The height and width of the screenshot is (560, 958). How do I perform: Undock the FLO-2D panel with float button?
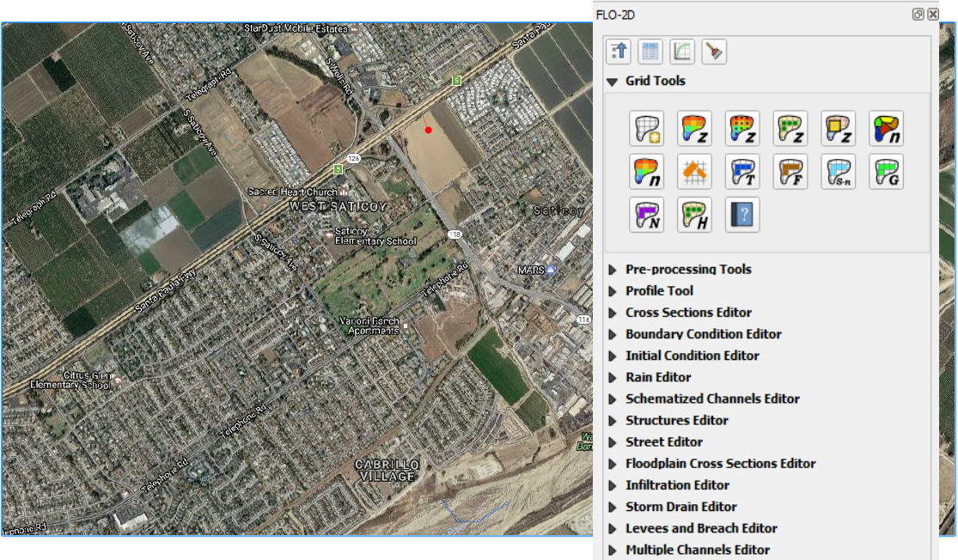918,15
